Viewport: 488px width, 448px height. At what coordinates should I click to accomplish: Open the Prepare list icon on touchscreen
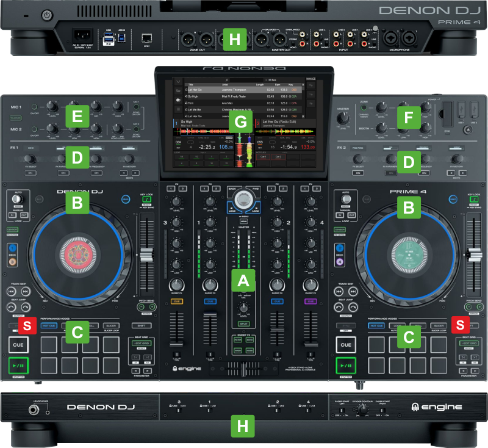[178, 109]
